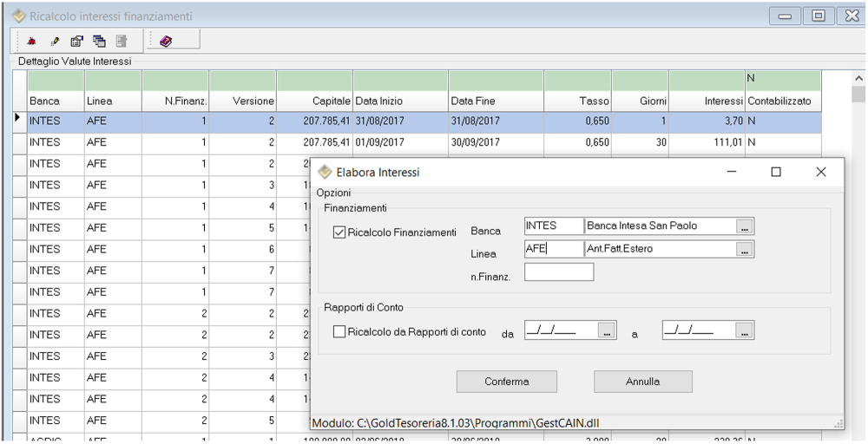
Task: Click the cascading windows toolbar icon
Action: (x=99, y=40)
